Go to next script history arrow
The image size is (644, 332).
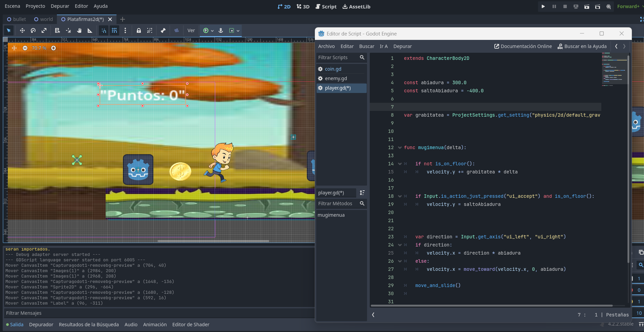coord(624,46)
